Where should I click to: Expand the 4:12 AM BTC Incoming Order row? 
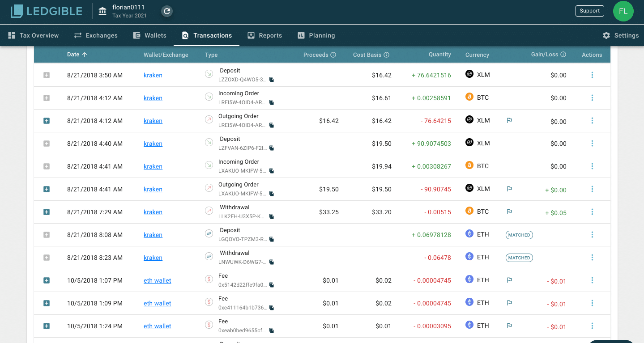coord(47,98)
